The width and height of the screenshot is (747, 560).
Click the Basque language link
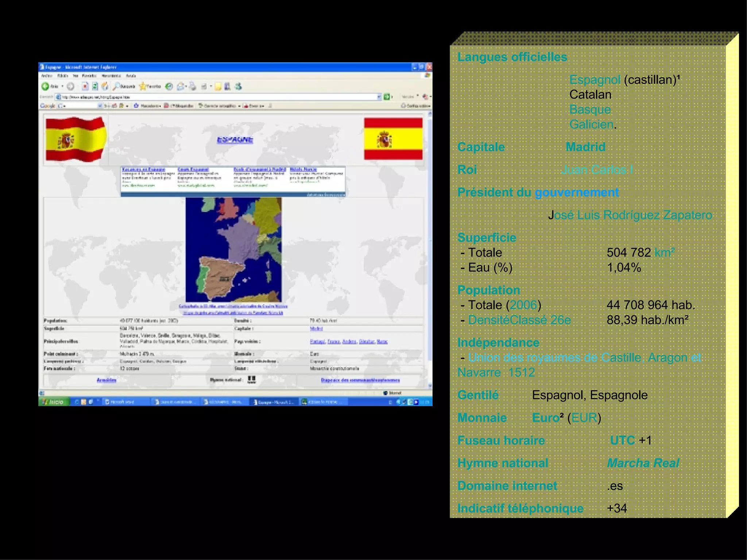click(x=590, y=109)
